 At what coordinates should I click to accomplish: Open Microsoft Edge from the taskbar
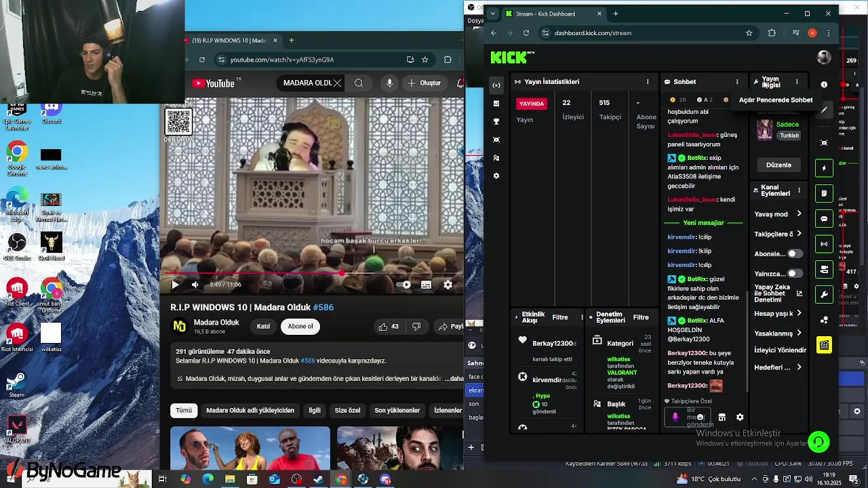(x=208, y=479)
